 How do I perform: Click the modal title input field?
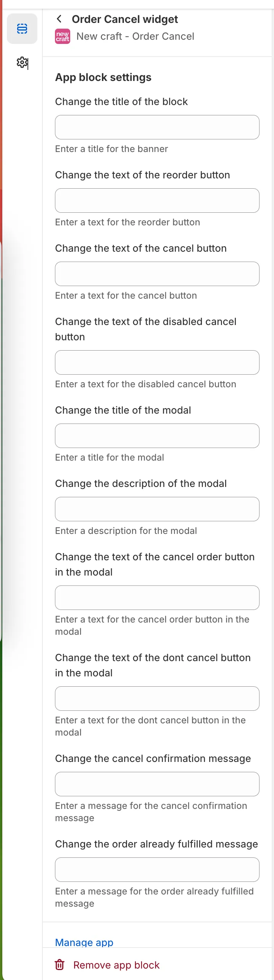(157, 435)
